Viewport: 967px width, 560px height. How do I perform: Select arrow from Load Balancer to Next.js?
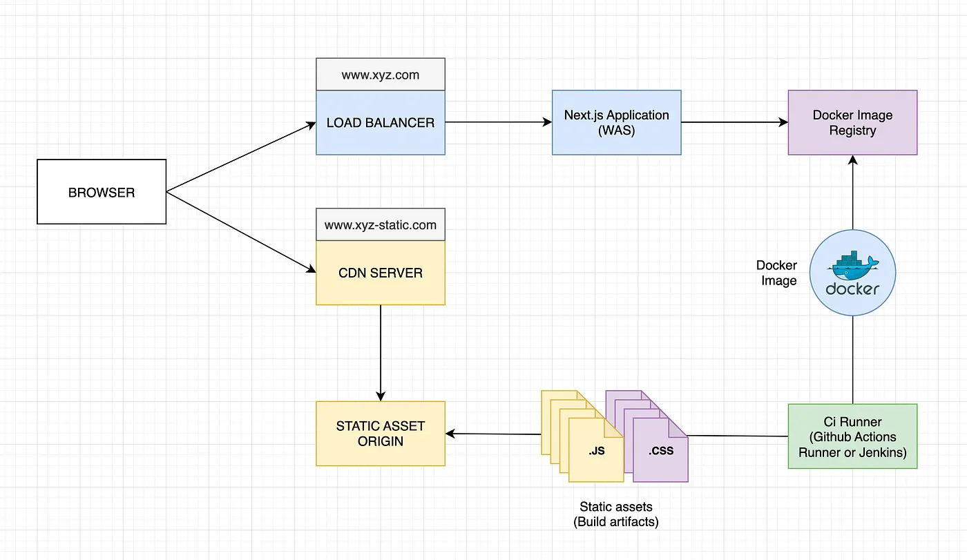pos(499,122)
